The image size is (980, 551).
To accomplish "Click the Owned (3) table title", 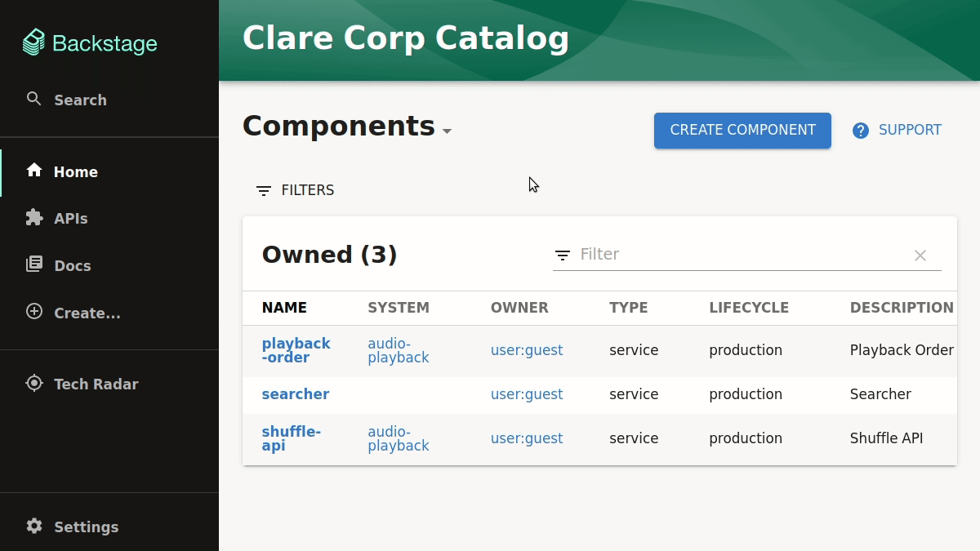I will click(x=329, y=255).
